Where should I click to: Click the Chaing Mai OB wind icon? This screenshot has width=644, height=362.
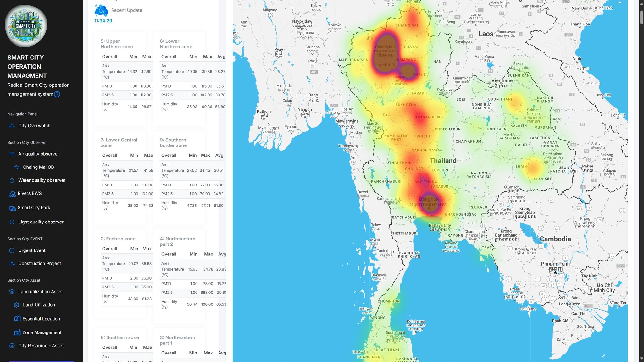click(17, 167)
